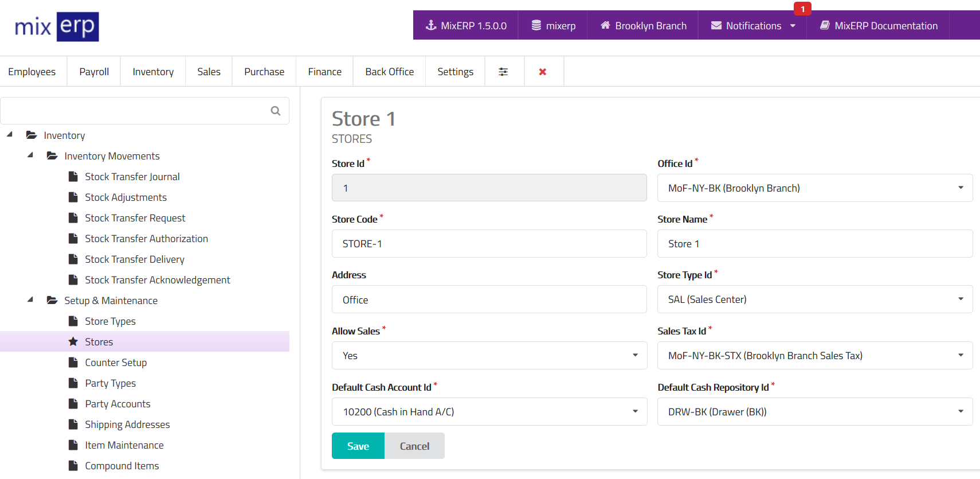The image size is (980, 479).
Task: Open Brooklyn Branch home icon
Action: click(x=605, y=25)
